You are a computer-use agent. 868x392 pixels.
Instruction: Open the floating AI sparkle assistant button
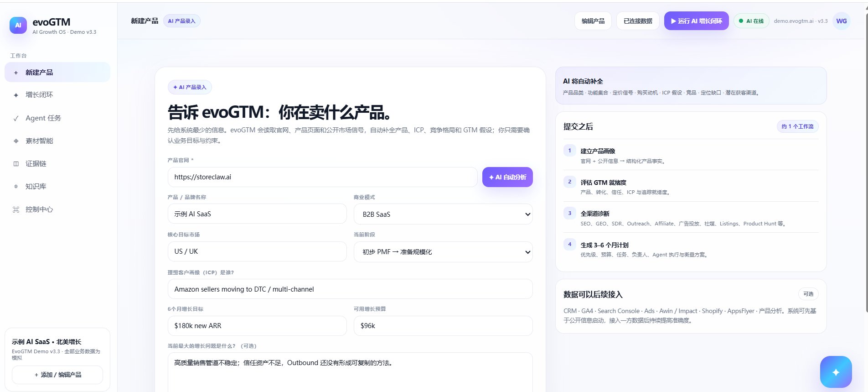(836, 372)
